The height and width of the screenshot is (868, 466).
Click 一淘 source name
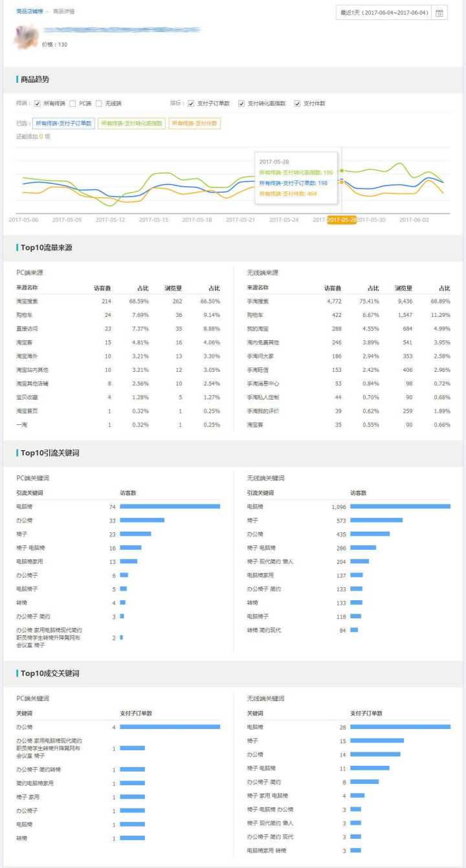coord(22,425)
